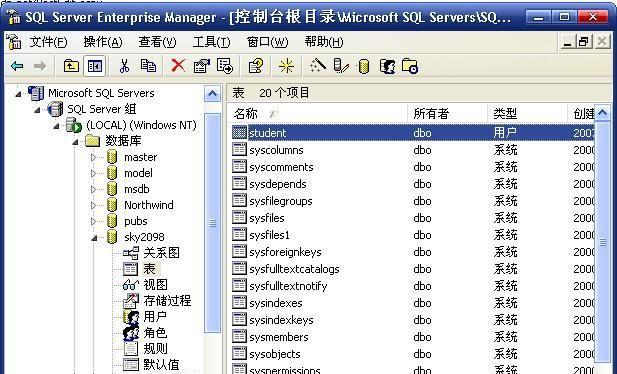Select 关系图 under sky2098
This screenshot has height=374, width=617.
[x=162, y=253]
